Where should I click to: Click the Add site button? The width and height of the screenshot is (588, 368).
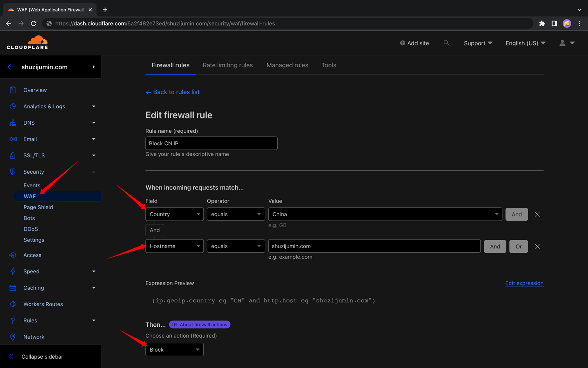pos(415,43)
